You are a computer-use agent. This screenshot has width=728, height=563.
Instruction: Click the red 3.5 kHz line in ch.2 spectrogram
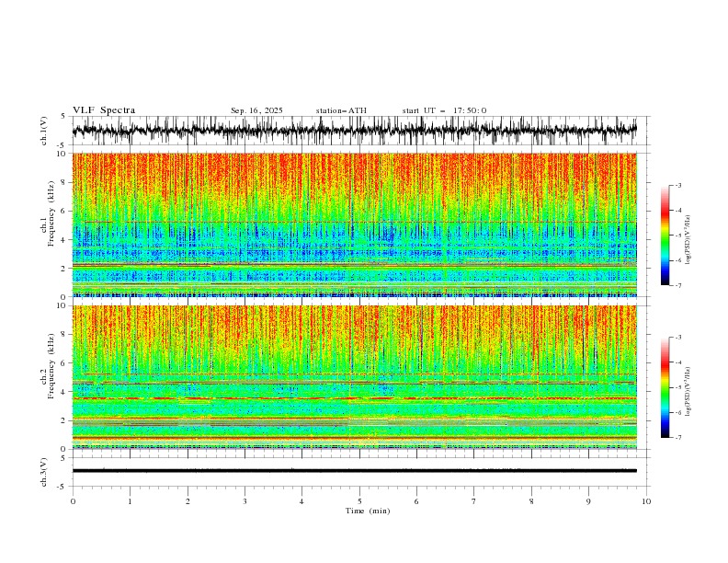355,398
